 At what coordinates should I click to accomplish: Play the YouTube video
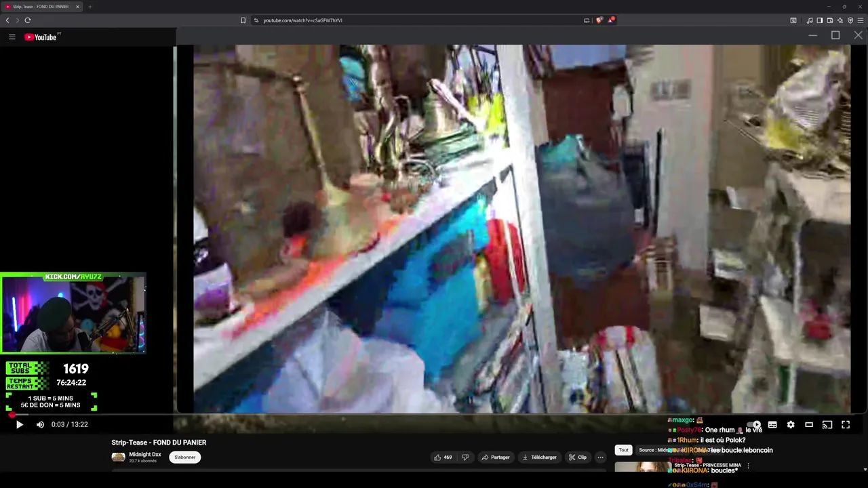click(19, 424)
